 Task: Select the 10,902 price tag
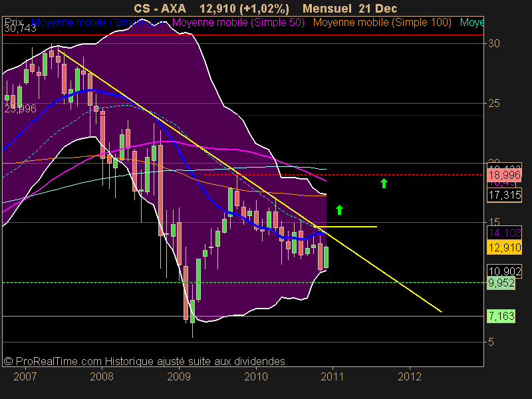(504, 271)
